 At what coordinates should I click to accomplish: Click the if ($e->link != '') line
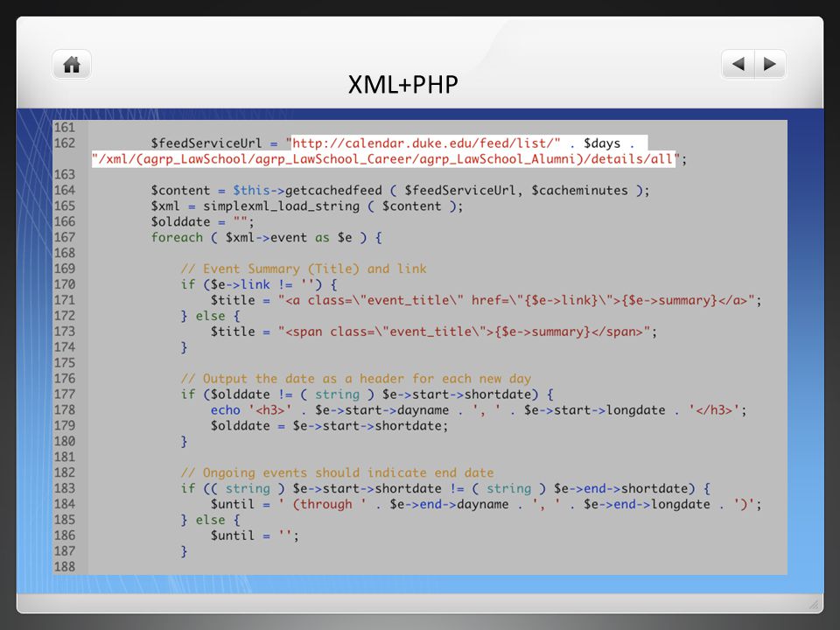point(259,284)
